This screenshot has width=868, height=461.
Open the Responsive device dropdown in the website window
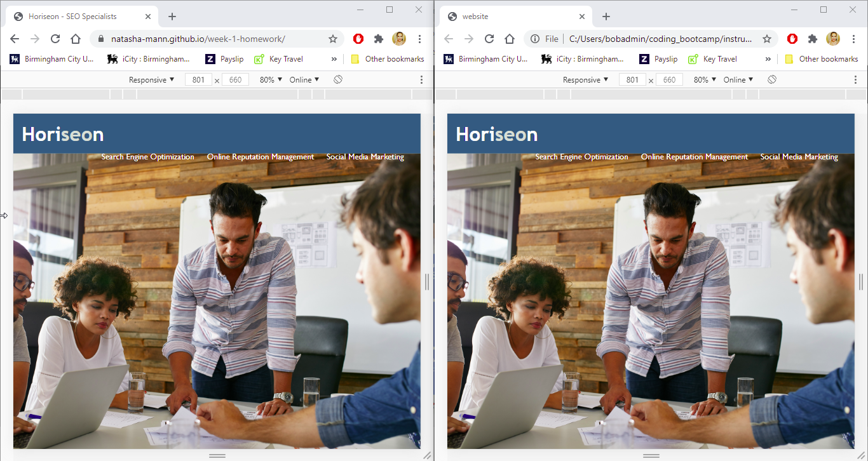[x=585, y=79]
